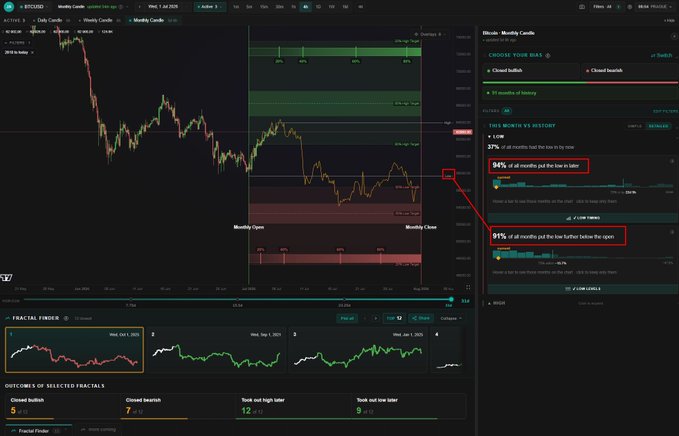The height and width of the screenshot is (436, 679).
Task: Open the Active 3 dropdown
Action: [210, 7]
